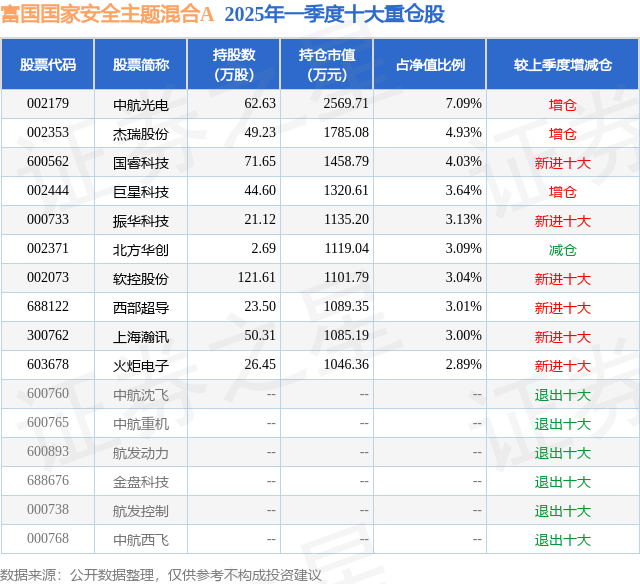Open stock name 杰瑞股份
This screenshot has width=640, height=584.
(x=141, y=133)
